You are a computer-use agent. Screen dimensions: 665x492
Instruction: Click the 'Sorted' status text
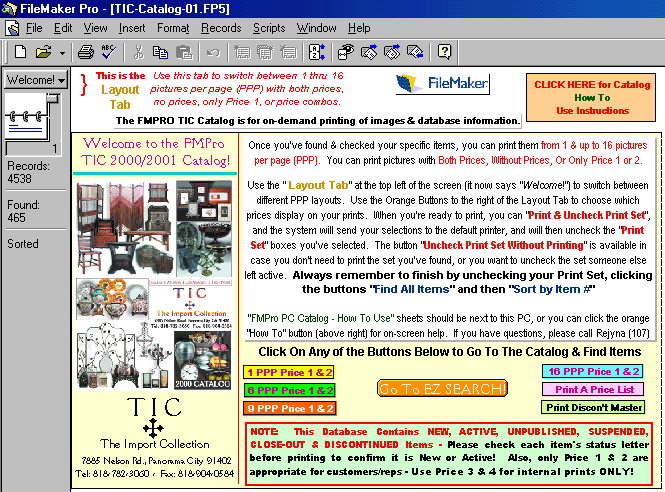pos(23,243)
